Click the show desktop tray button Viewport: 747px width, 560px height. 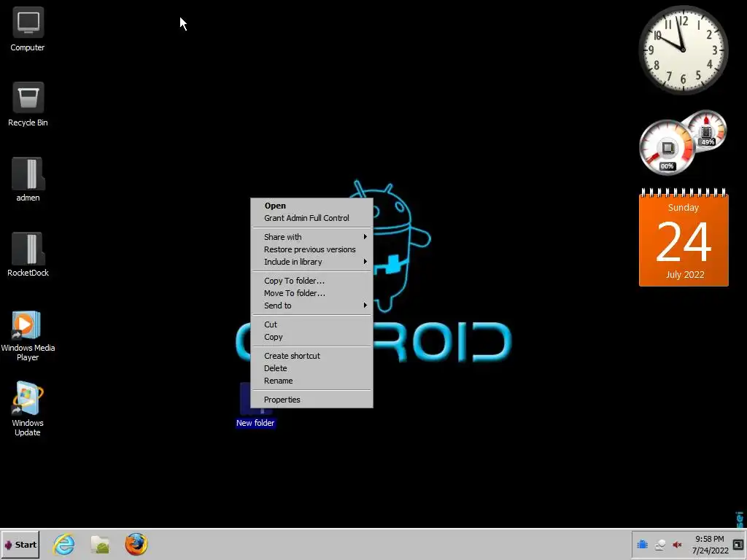[738, 545]
